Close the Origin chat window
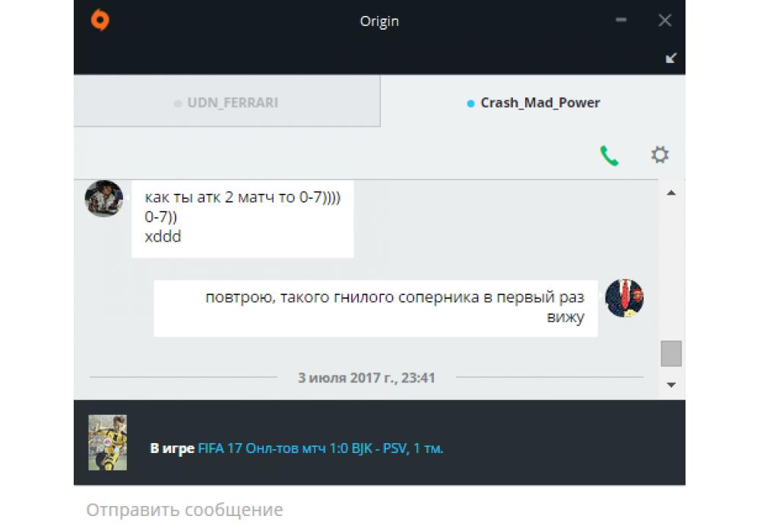 pos(665,20)
